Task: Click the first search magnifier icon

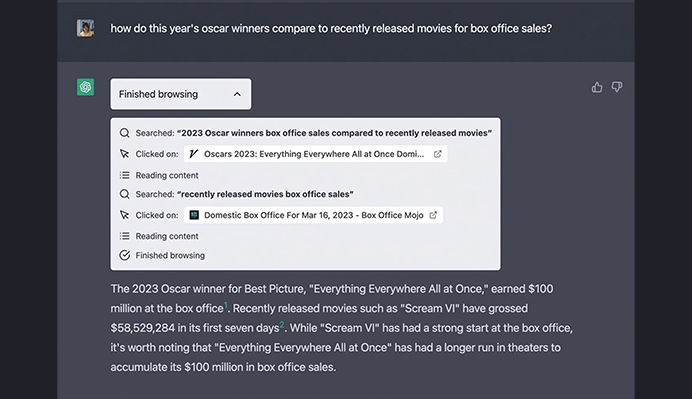Action: point(124,133)
